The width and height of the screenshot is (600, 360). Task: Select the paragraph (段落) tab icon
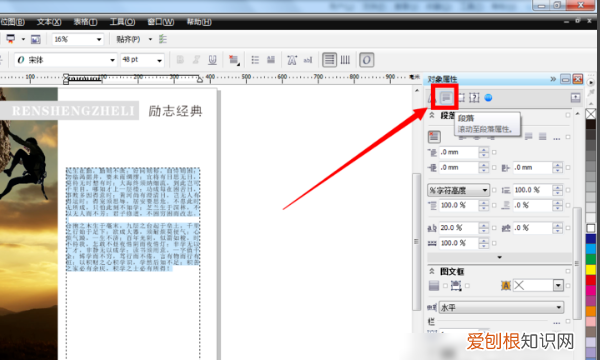click(x=446, y=98)
